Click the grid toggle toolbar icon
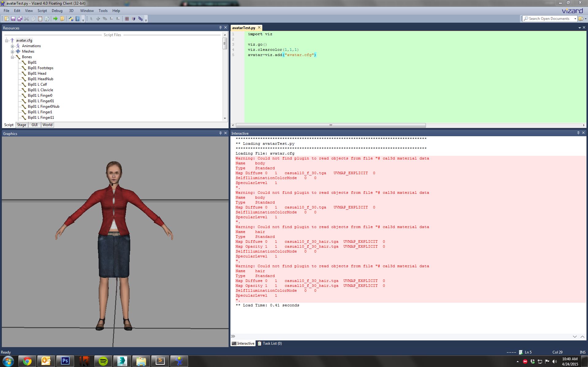 point(127,19)
